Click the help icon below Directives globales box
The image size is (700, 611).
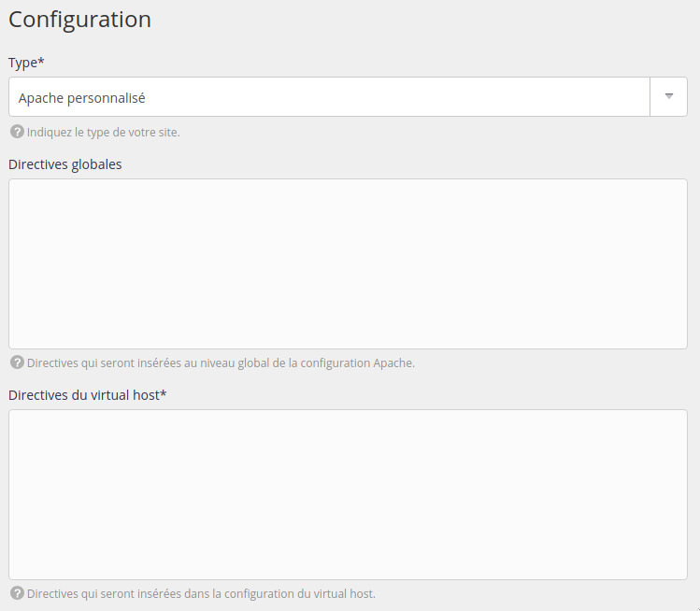(17, 362)
